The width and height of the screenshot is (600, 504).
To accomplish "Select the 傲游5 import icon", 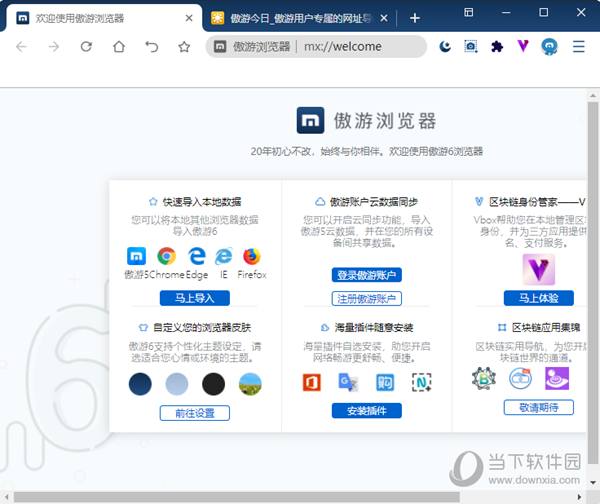I will 136,256.
